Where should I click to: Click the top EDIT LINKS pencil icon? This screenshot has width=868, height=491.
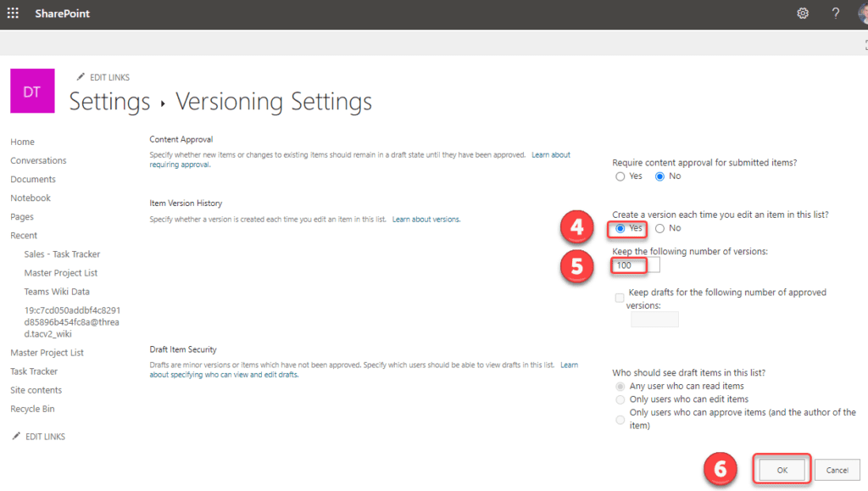[x=81, y=76]
